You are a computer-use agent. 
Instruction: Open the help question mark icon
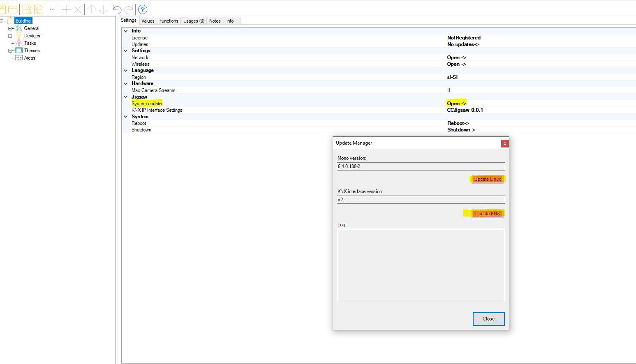[x=142, y=9]
